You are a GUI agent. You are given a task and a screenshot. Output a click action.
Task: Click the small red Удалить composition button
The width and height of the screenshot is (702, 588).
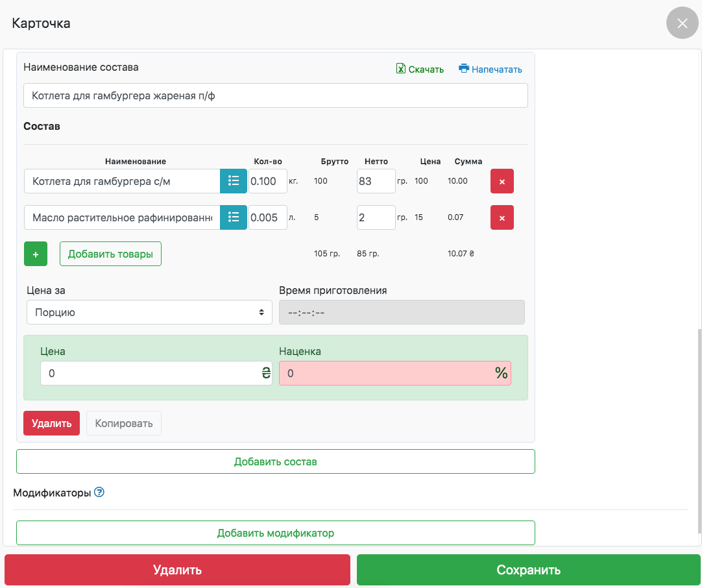point(51,423)
